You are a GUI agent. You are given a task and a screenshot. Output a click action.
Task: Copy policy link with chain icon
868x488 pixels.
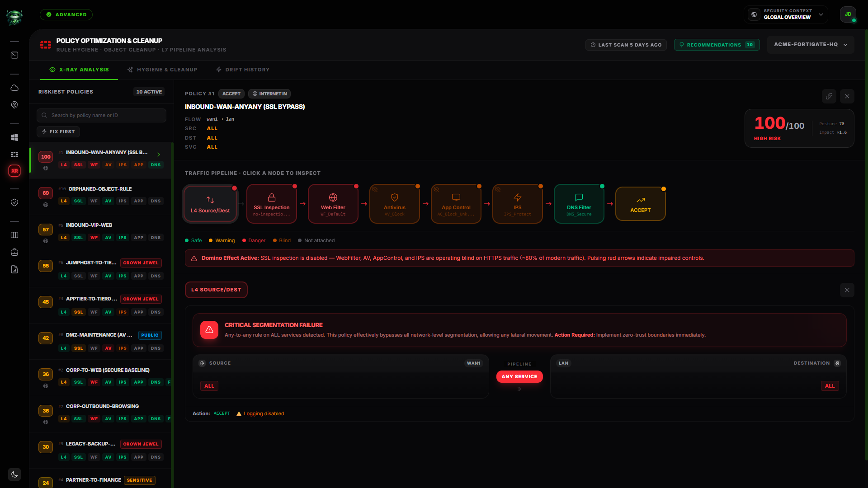829,96
